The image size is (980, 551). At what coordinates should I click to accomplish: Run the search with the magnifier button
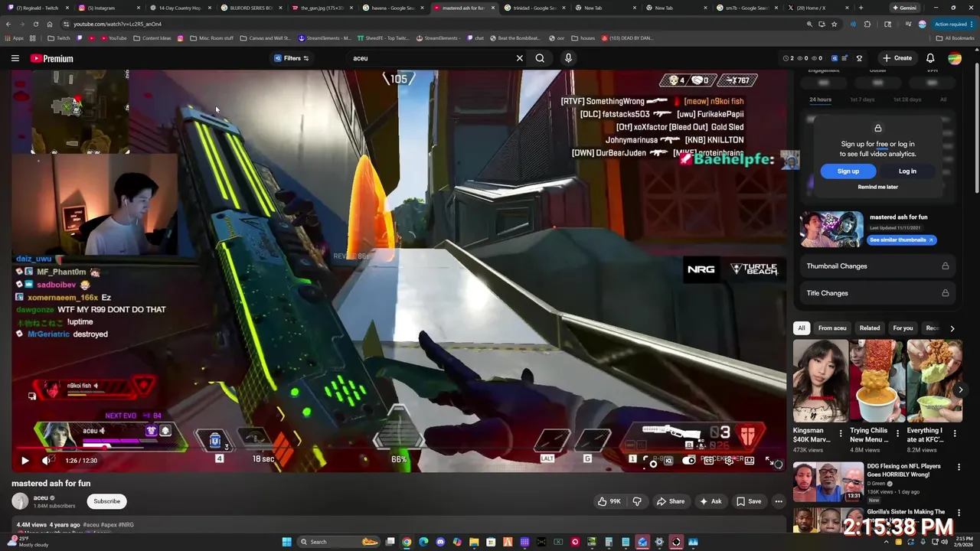pos(540,58)
